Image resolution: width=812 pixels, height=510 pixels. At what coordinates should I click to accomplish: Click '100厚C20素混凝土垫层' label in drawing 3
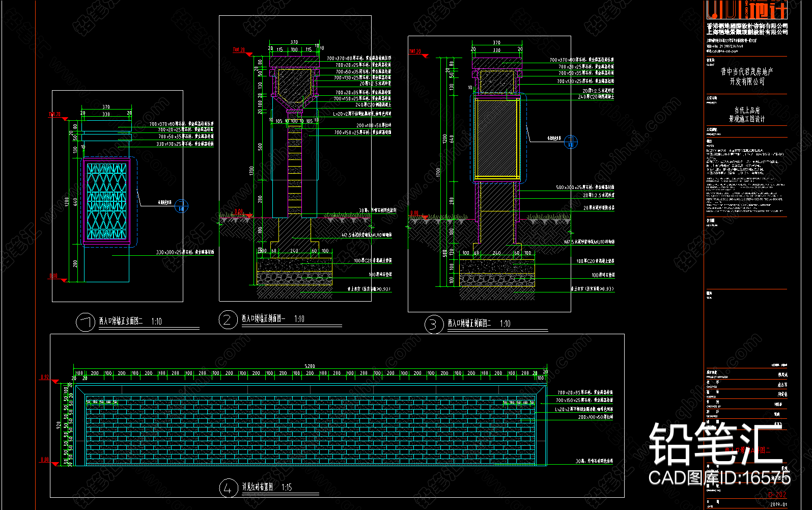(595, 261)
